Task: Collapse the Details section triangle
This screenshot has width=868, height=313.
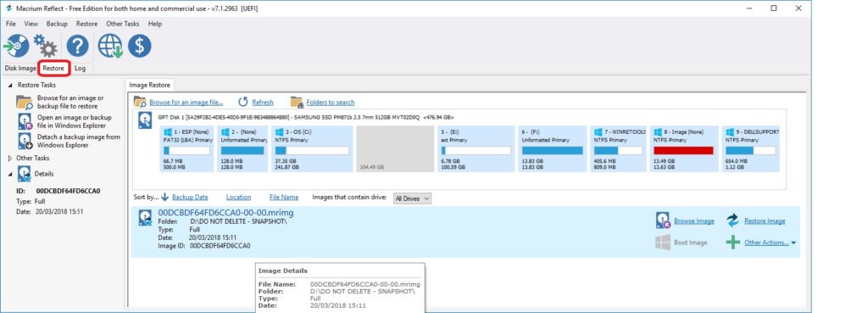Action: click(x=10, y=174)
